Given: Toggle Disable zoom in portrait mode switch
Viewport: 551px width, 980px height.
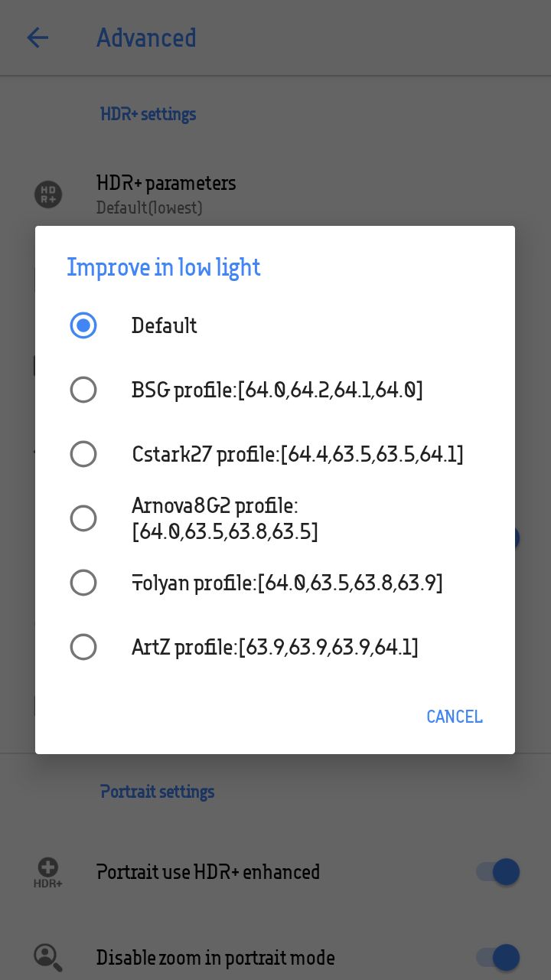Looking at the screenshot, I should point(498,957).
